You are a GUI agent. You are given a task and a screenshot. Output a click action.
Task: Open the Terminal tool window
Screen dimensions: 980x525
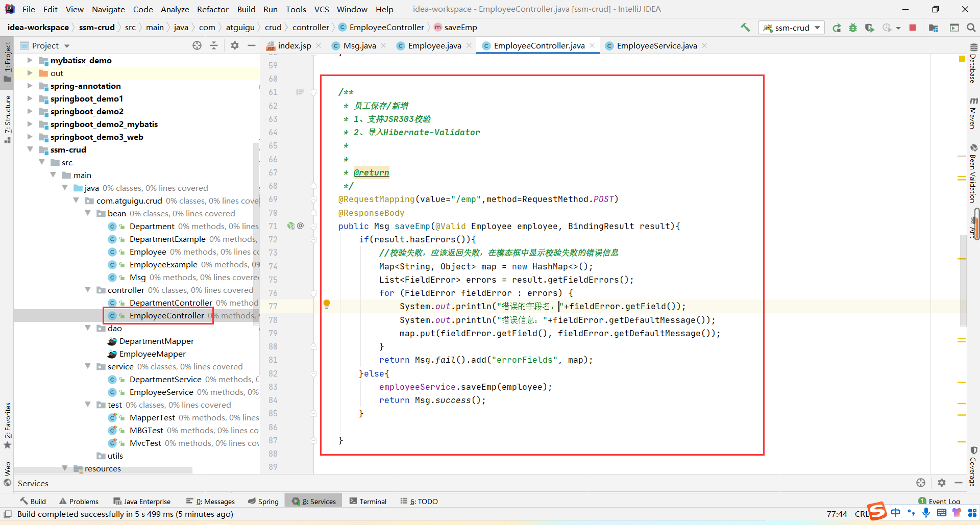[x=368, y=502]
